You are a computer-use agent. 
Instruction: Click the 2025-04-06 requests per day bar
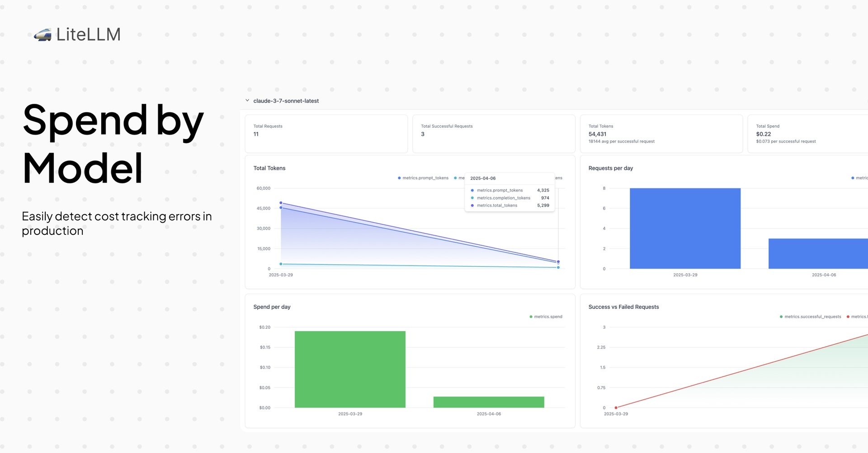(818, 253)
